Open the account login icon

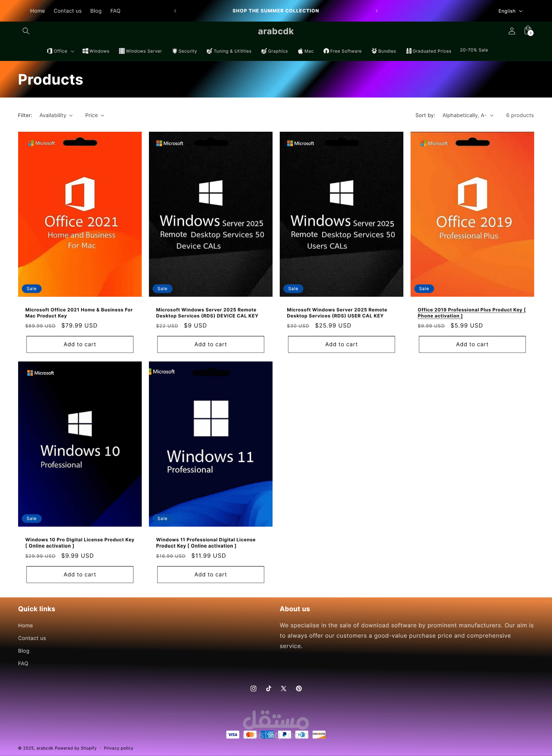511,31
